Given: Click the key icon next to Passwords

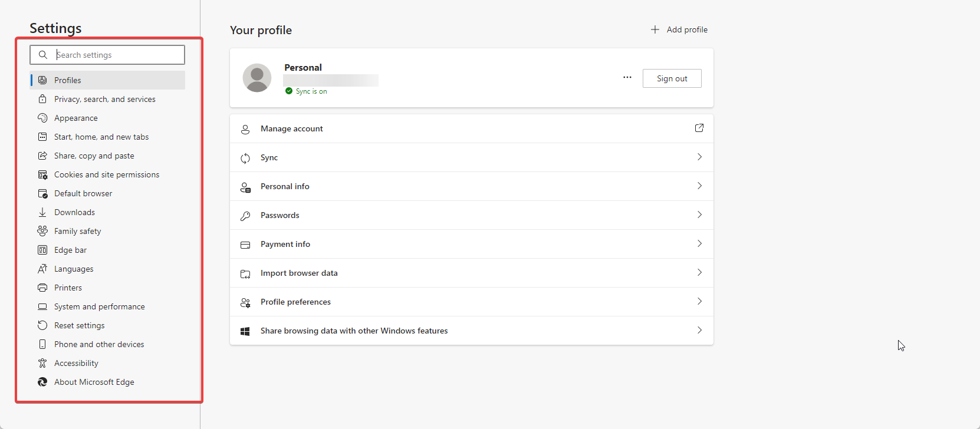Looking at the screenshot, I should (x=245, y=216).
